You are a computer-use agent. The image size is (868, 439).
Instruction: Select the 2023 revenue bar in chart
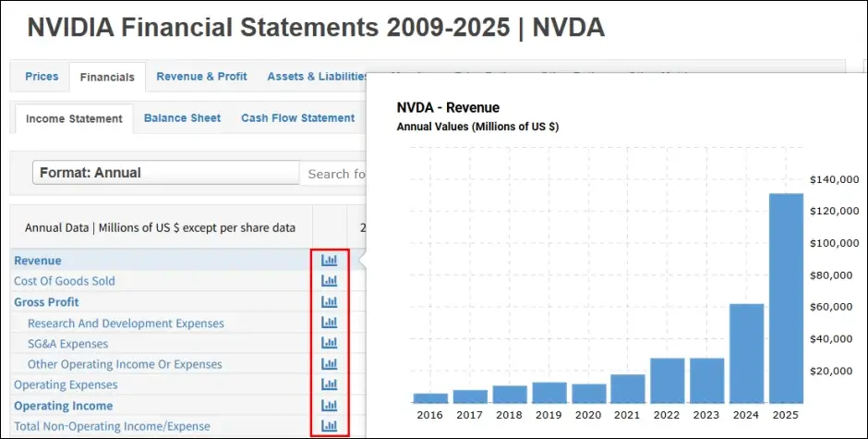point(707,381)
